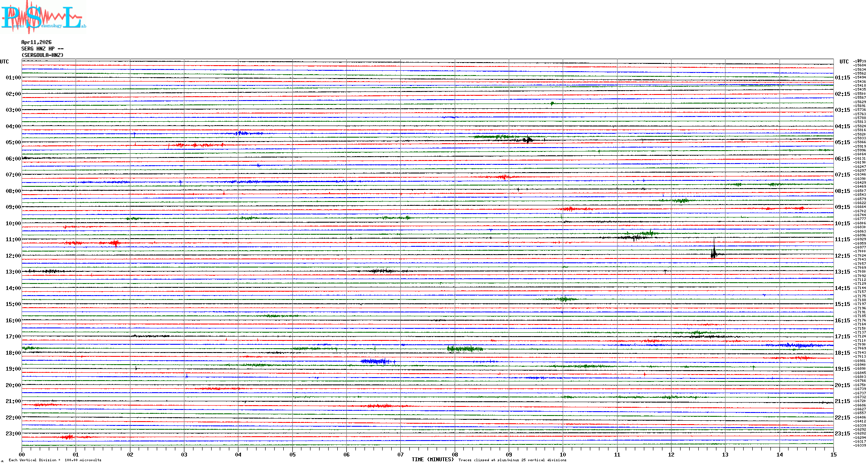Select the 18:15 time label on right
This screenshot has height=466, width=868.
pos(842,353)
